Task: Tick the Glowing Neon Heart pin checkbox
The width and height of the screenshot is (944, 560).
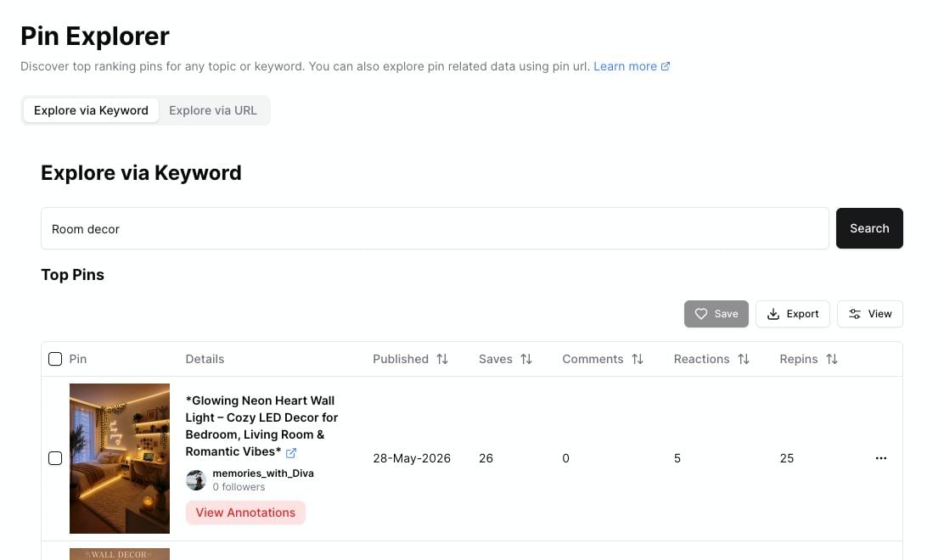Action: pos(55,458)
